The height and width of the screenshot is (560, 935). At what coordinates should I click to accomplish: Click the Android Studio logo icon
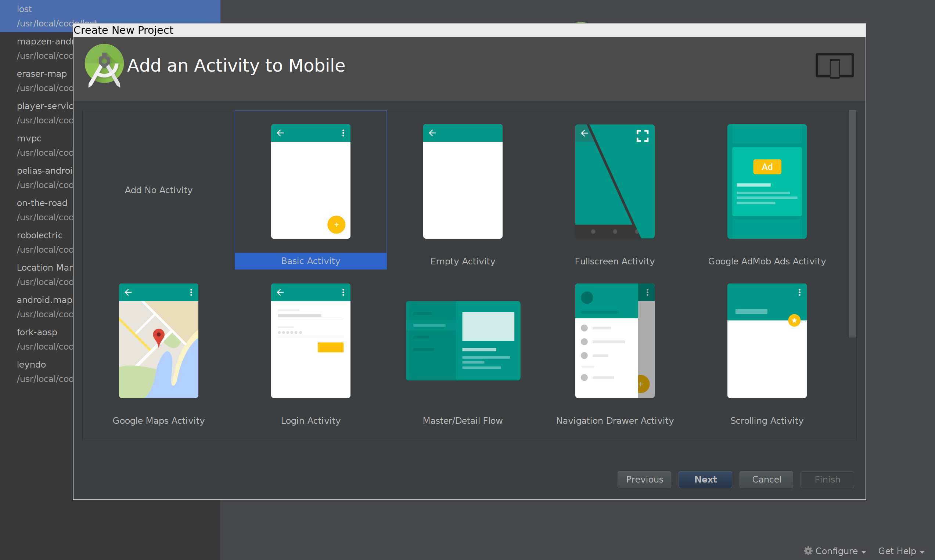(104, 65)
